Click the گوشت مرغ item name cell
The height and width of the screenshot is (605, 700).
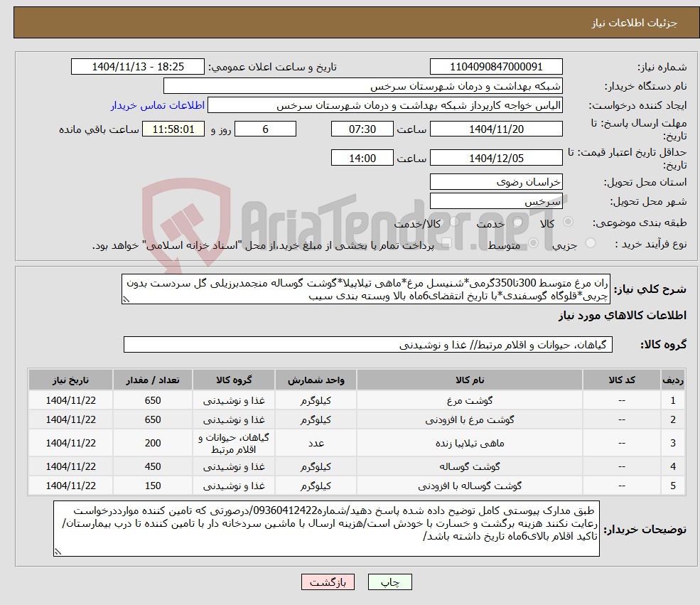[x=470, y=400]
